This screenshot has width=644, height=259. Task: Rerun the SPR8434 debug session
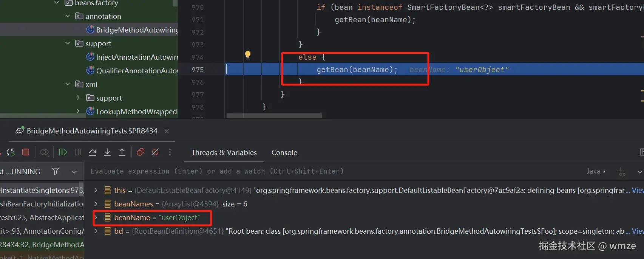click(11, 152)
